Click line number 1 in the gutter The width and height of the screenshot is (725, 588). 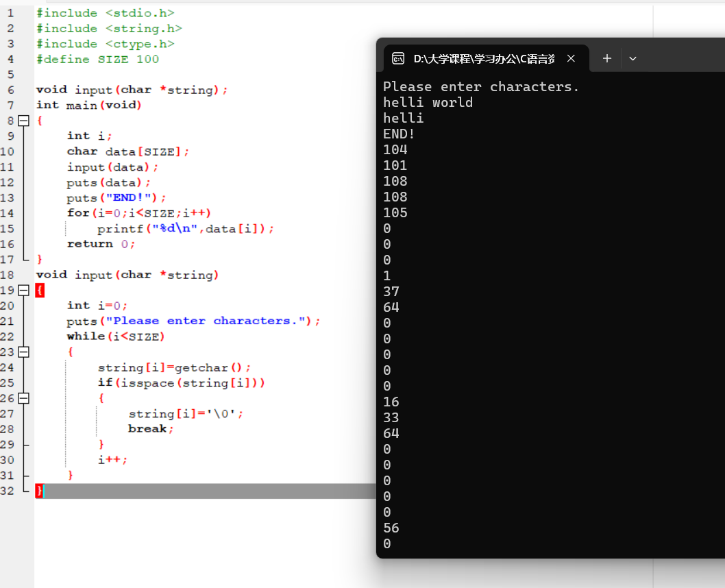[x=10, y=13]
